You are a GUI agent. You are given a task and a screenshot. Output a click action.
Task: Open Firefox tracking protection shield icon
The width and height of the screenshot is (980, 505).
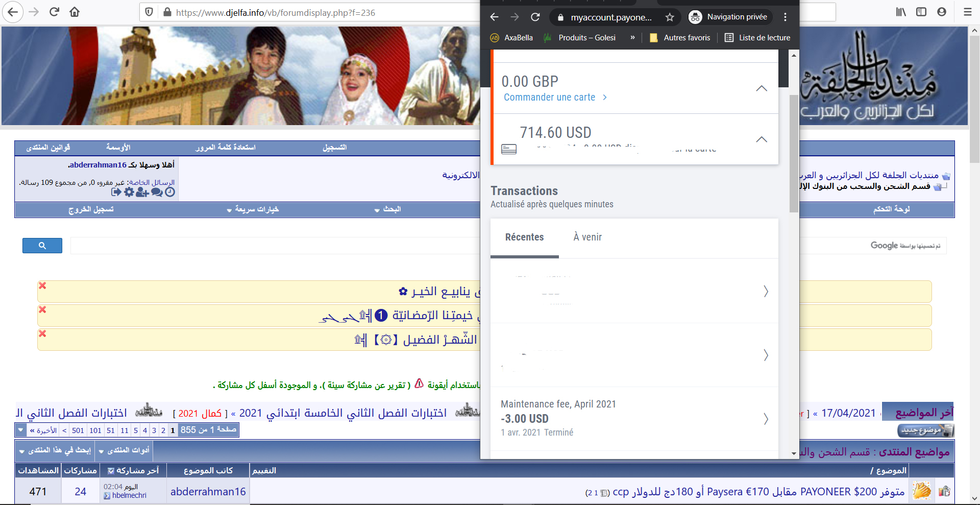click(149, 12)
